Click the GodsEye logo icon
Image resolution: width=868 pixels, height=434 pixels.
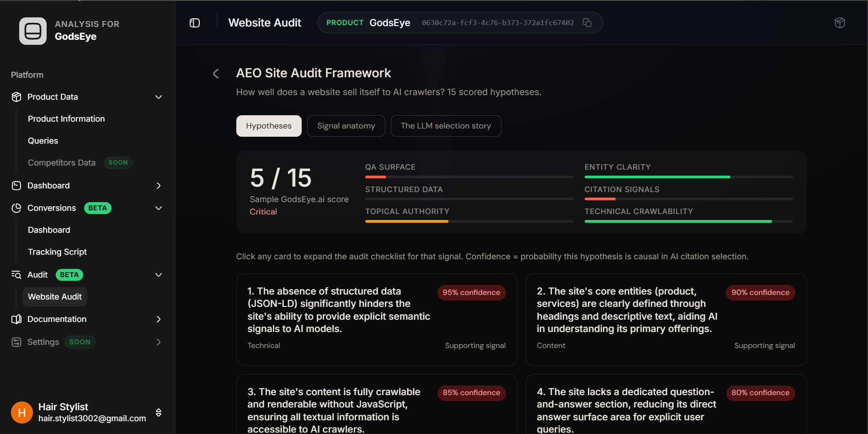(x=32, y=31)
